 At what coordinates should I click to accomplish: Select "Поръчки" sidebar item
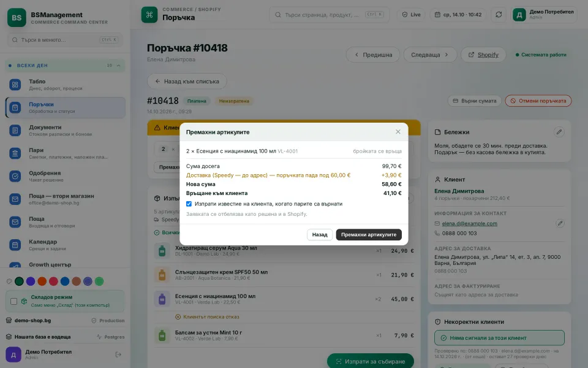(x=65, y=107)
